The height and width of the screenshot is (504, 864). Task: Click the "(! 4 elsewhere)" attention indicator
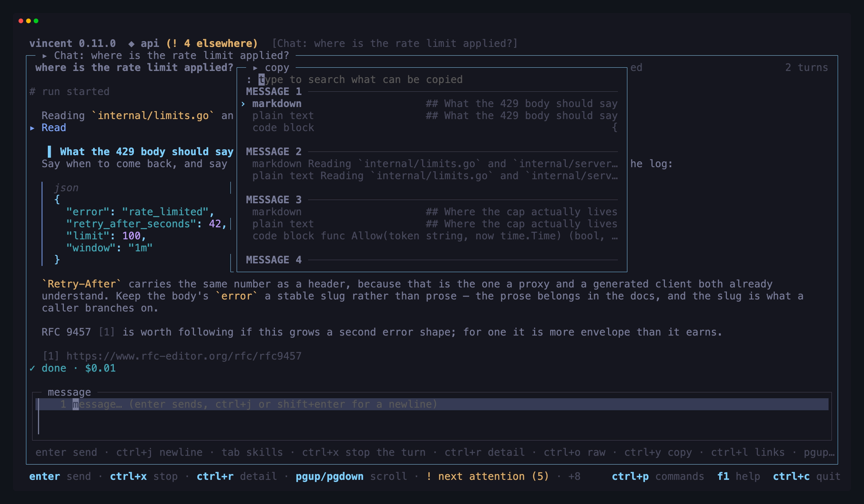tap(212, 44)
